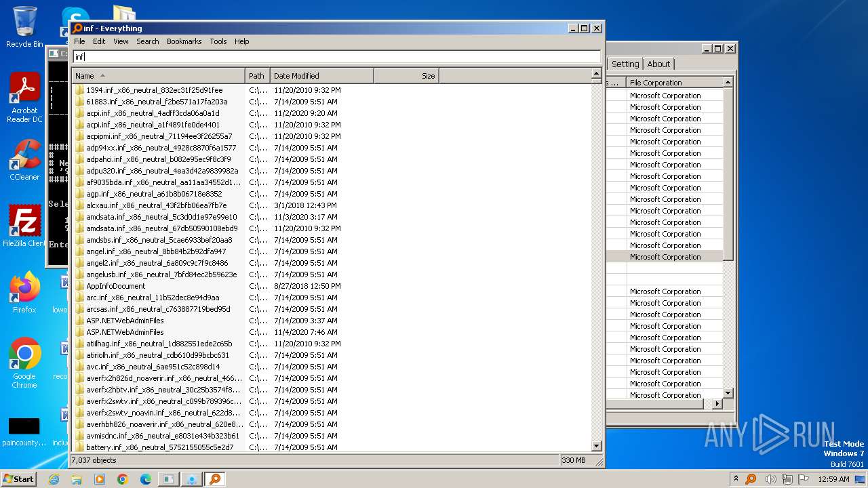Open Acrobat Reader DC desktop icon
Viewport: 868px width, 488px height.
click(24, 98)
